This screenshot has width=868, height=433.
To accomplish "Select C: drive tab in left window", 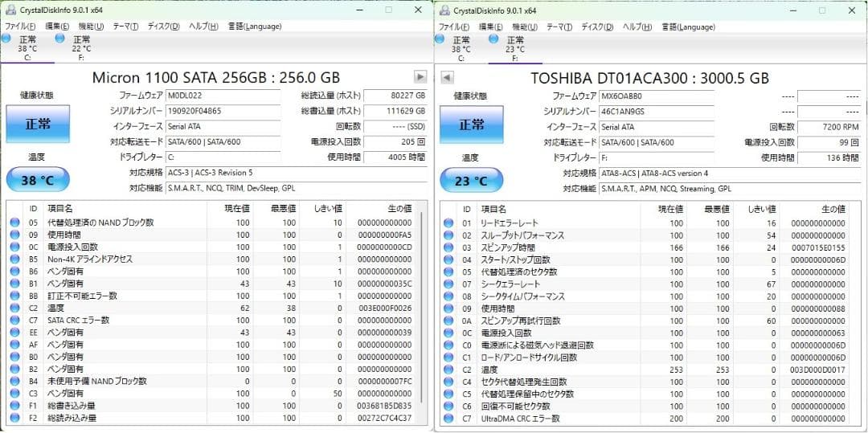I will coord(27,48).
